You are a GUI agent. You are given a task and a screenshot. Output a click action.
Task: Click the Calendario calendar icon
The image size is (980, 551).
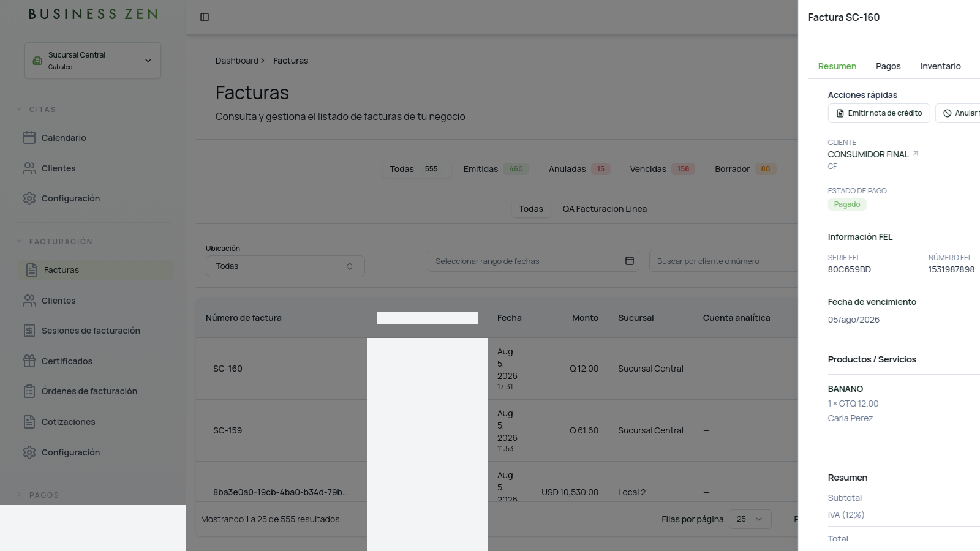pyautogui.click(x=29, y=138)
